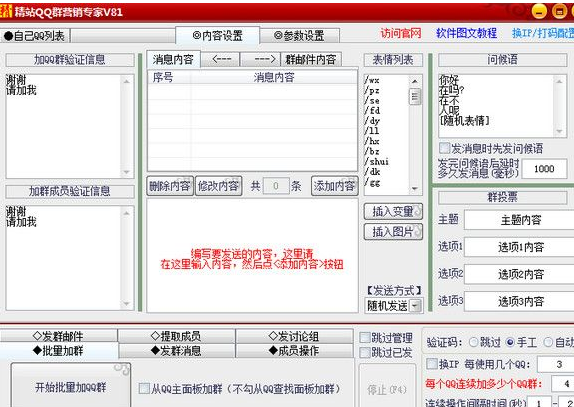Click the 消息内容 column header
574x407 pixels.
(274, 77)
